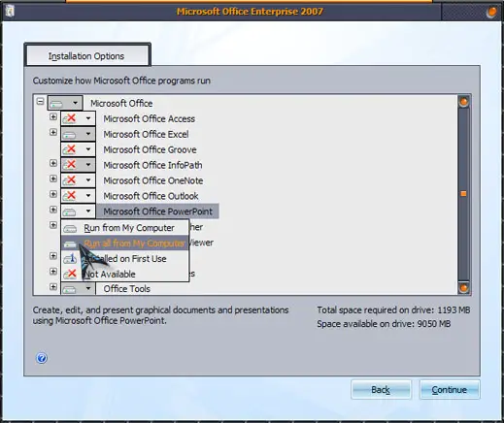Click the Back button
The height and width of the screenshot is (423, 504).
(381, 390)
